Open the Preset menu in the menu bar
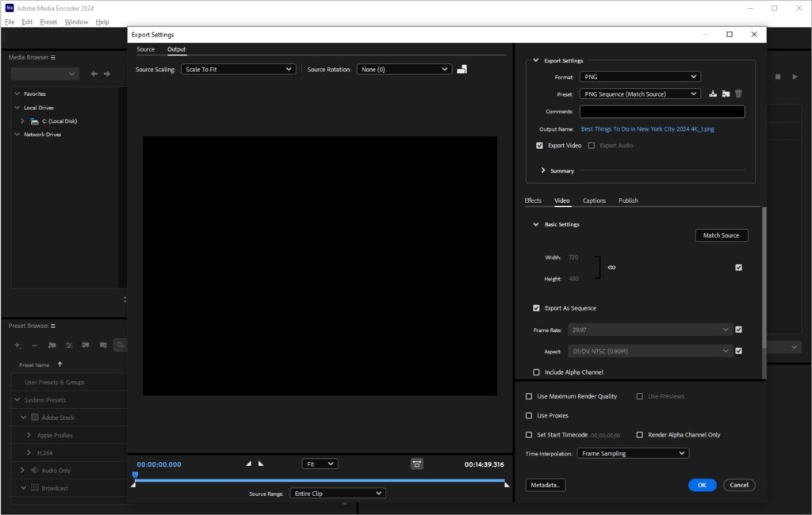Screen dimensions: 812x515 click(48, 21)
